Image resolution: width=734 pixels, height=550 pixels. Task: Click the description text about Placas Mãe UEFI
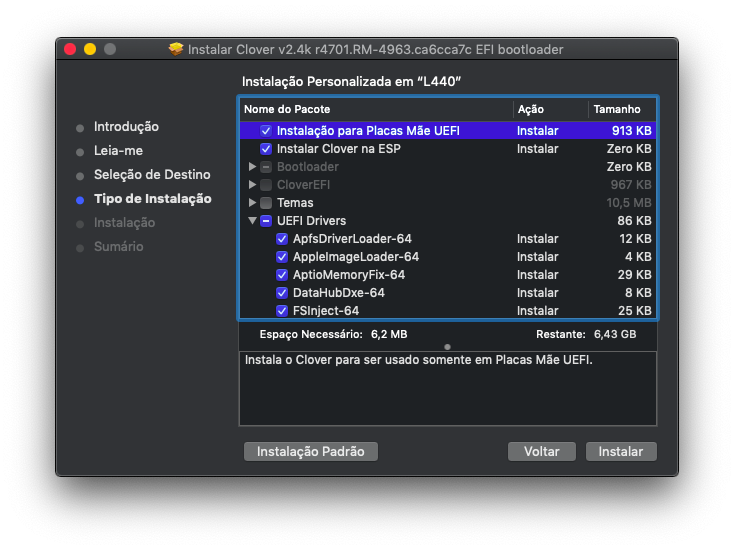tap(418, 360)
